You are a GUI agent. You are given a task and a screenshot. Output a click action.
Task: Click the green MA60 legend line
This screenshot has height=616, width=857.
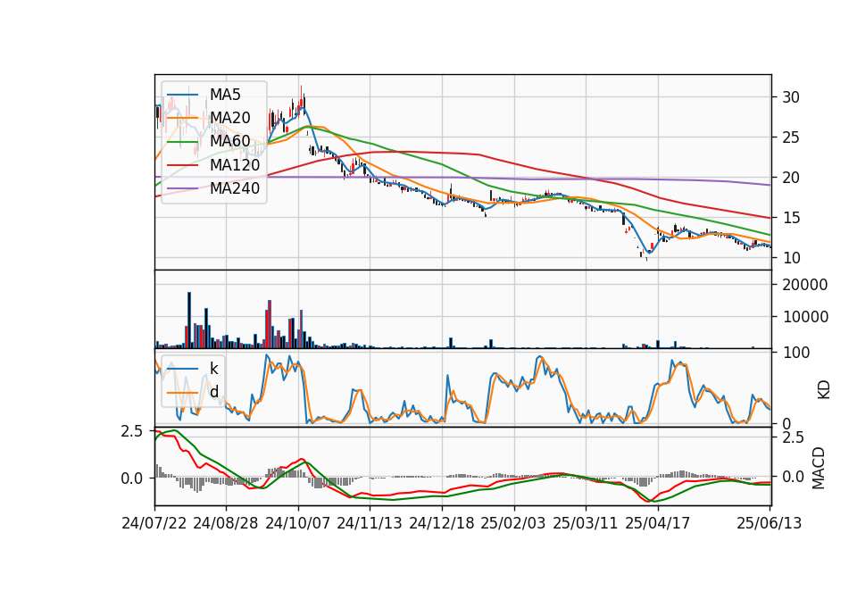pyautogui.click(x=182, y=142)
